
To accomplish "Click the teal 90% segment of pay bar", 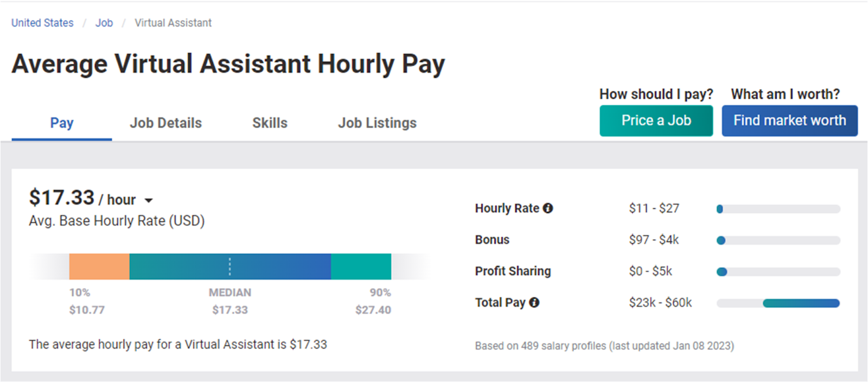I will [361, 266].
